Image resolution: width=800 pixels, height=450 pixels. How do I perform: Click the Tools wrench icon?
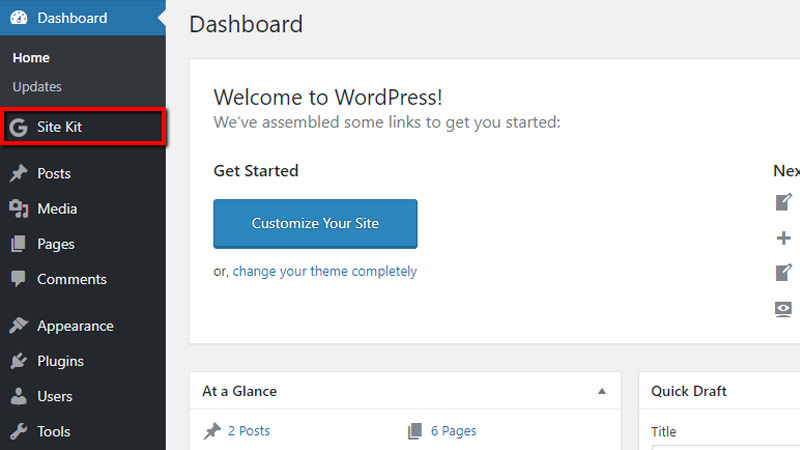(18, 432)
